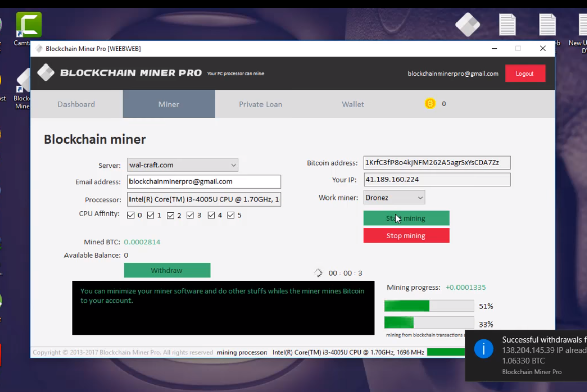Disable CPU Affinity core 5 checkbox
The width and height of the screenshot is (587, 392).
[x=231, y=215]
